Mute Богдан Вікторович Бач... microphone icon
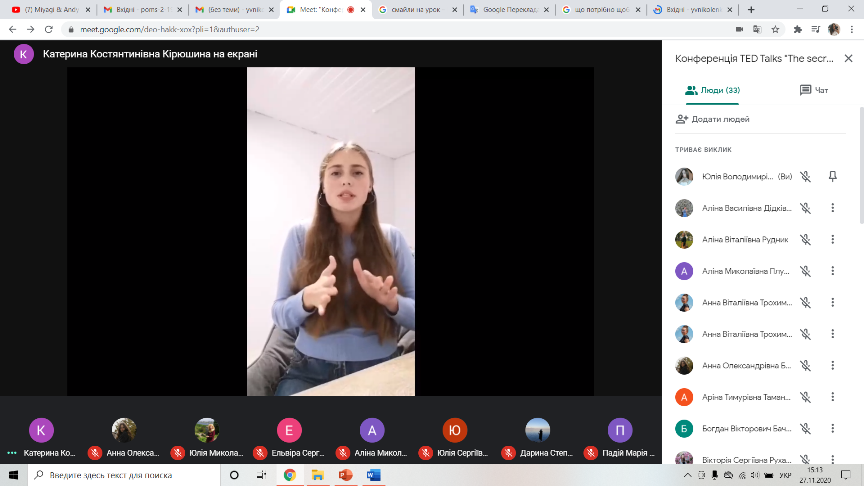The height and width of the screenshot is (486, 864). click(806, 428)
